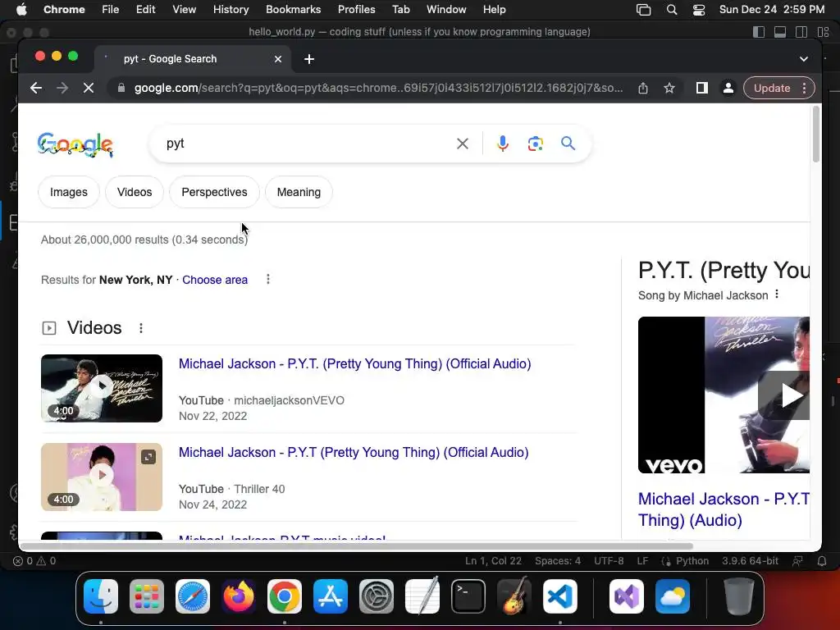Image resolution: width=840 pixels, height=630 pixels.
Task: Open the Chrome three-dot menu
Action: tap(804, 88)
